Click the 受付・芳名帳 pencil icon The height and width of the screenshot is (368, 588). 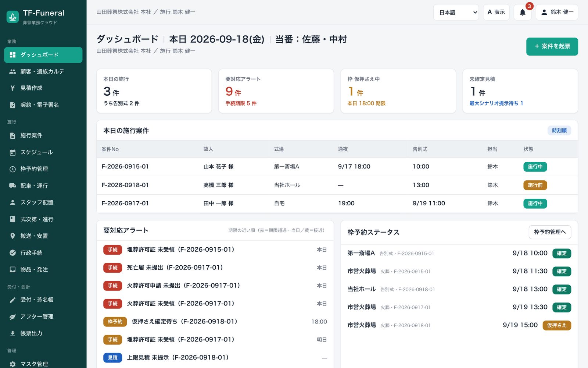12,300
